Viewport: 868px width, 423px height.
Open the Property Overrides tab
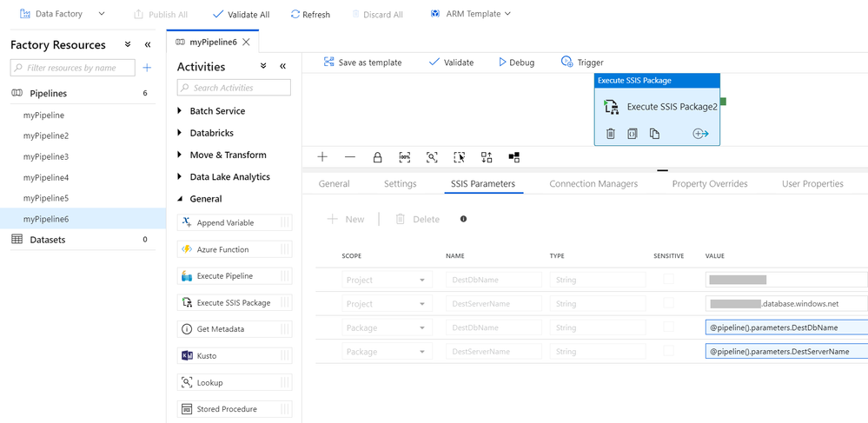click(710, 184)
